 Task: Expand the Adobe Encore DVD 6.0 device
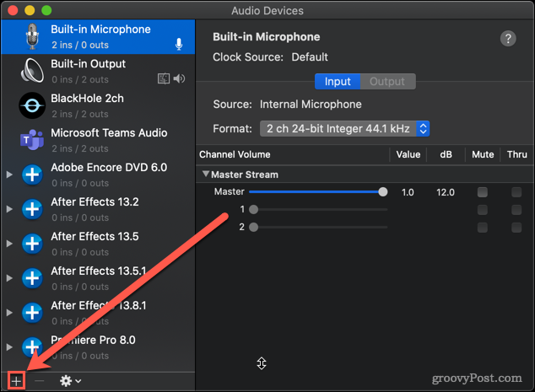coord(9,175)
